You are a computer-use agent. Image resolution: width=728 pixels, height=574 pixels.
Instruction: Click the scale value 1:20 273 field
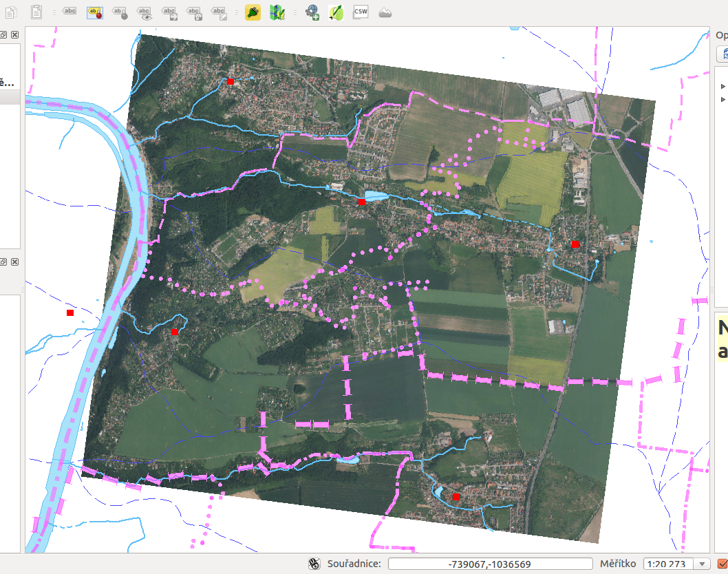(x=669, y=564)
